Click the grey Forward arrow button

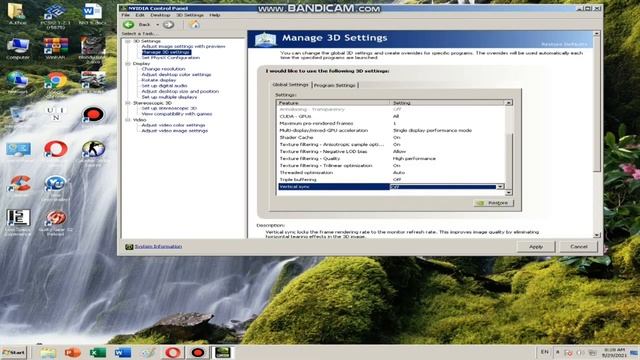[x=168, y=25]
